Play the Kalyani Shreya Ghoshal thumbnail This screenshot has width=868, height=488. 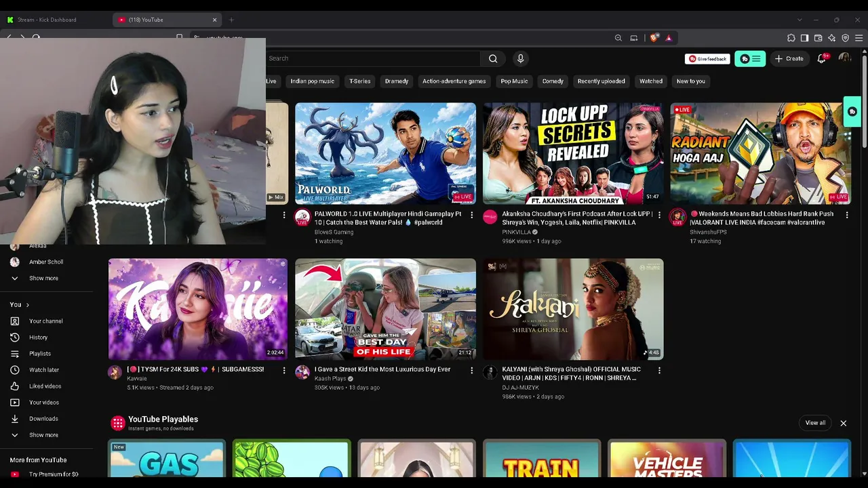(573, 309)
